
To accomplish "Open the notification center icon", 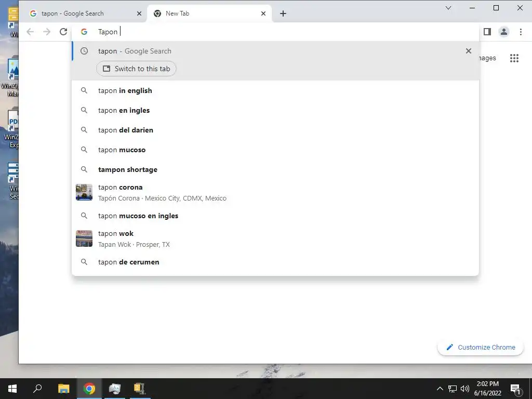I will click(515, 389).
